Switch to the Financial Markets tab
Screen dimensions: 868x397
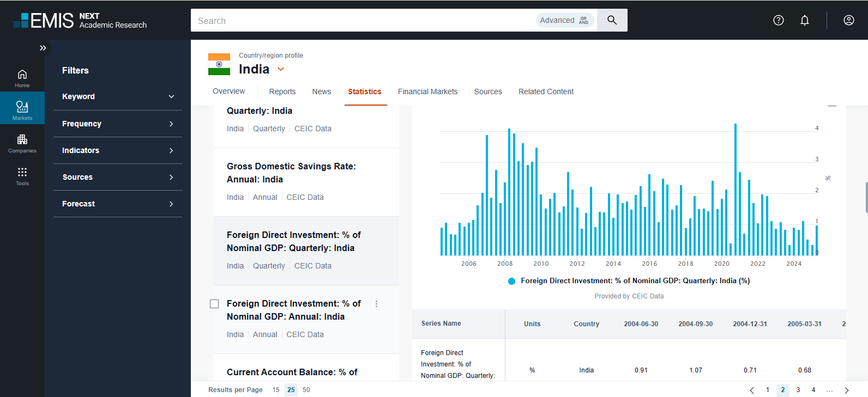click(x=427, y=91)
